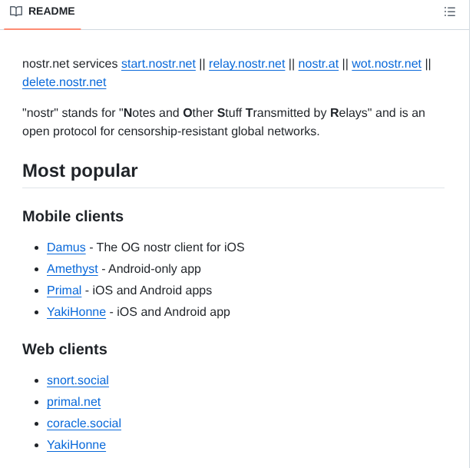Open the Damus client link
Viewport: 476px width, 468px height.
pos(66,247)
